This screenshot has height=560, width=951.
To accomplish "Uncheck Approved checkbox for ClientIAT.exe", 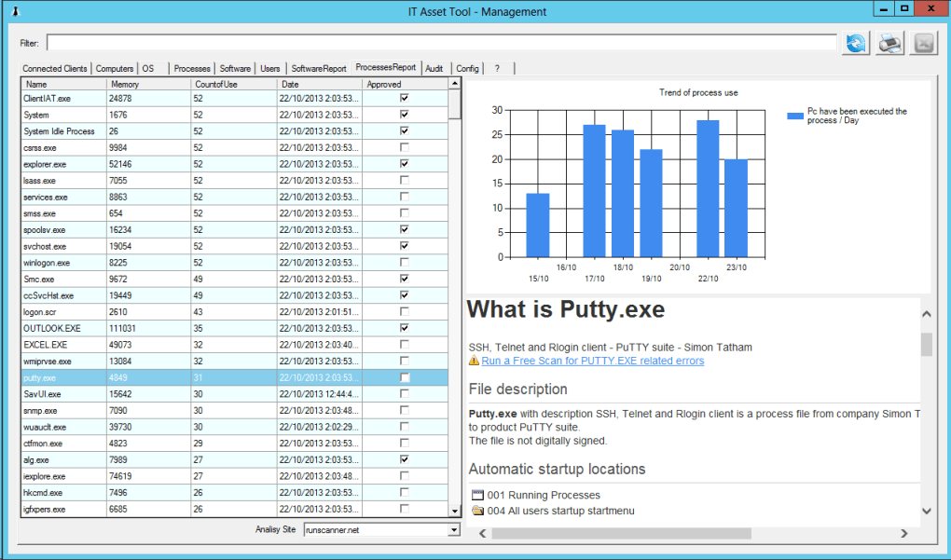I will pos(404,98).
